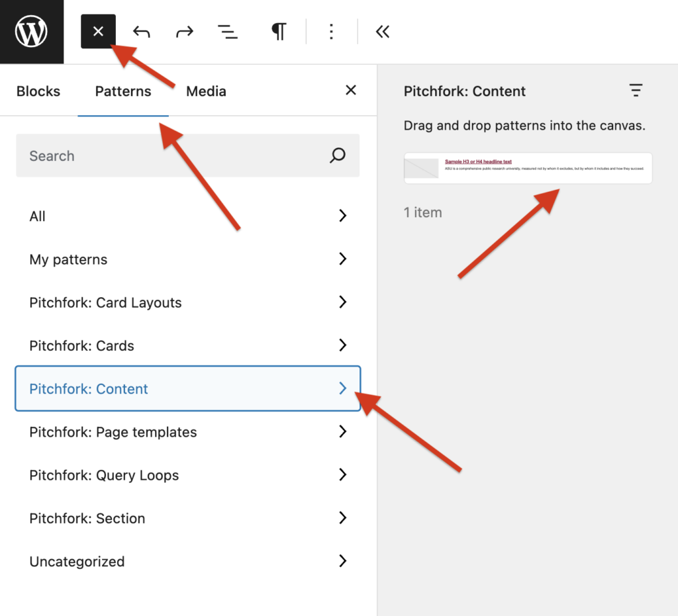Open Pitchfork: Query Loops category
678x616 pixels.
187,475
